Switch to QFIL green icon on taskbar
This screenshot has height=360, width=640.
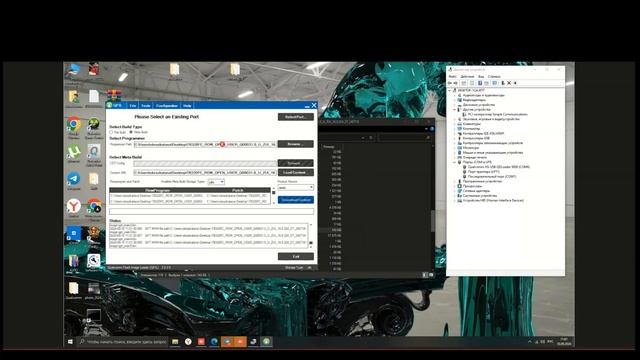[266, 342]
